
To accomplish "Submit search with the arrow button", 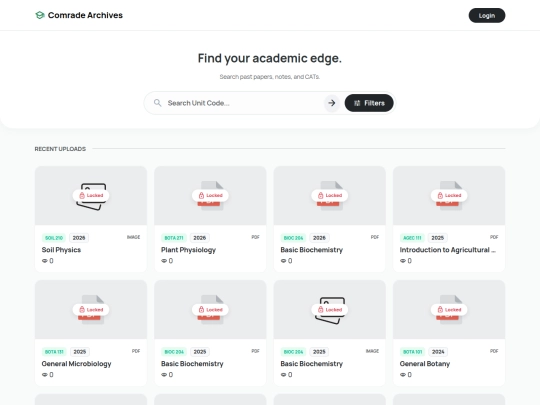I will point(332,103).
